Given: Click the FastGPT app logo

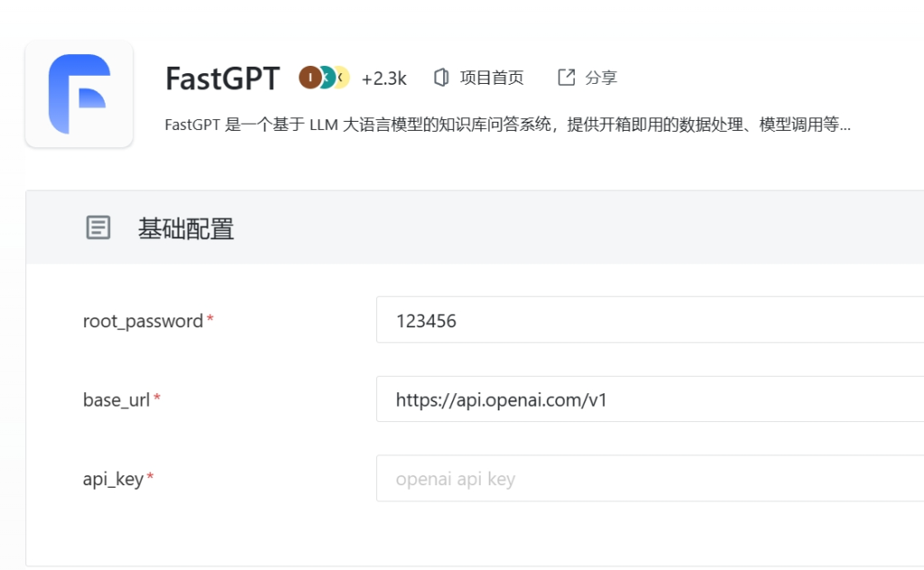Looking at the screenshot, I should tap(79, 94).
